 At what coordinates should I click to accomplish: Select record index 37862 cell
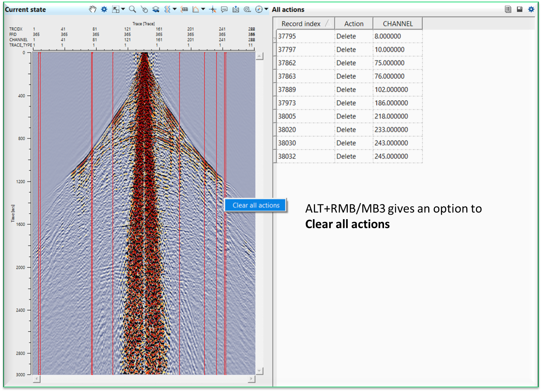coord(306,63)
